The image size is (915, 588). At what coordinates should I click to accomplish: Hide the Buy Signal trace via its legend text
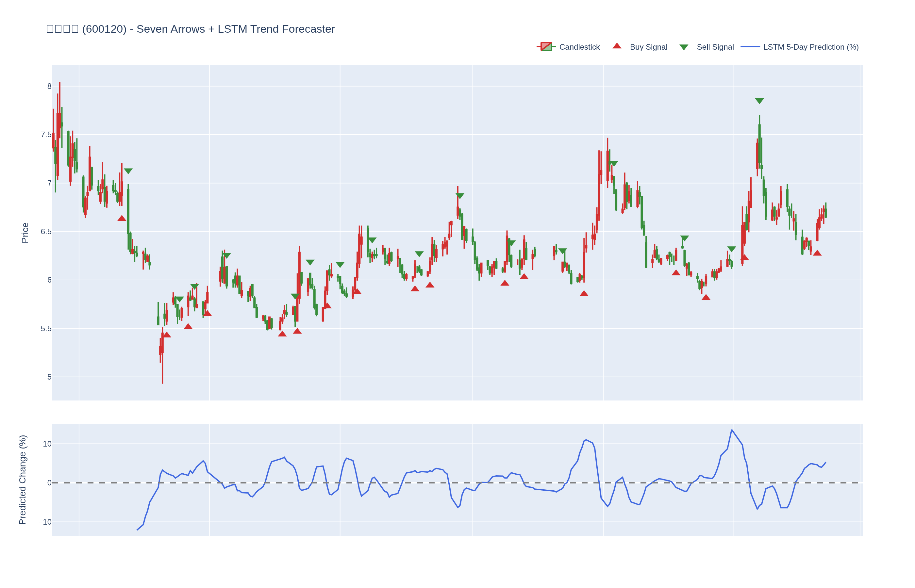[648, 47]
